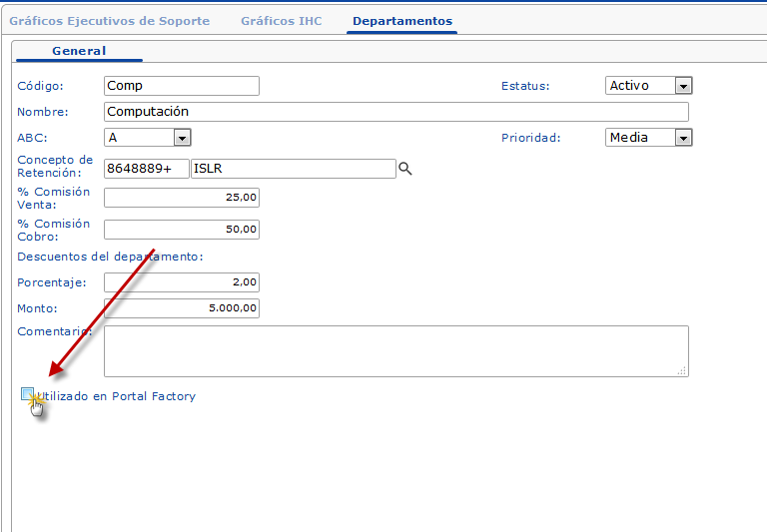Viewport: 767px width, 532px height.
Task: Click the Comentario textarea resize grip
Action: tap(682, 370)
